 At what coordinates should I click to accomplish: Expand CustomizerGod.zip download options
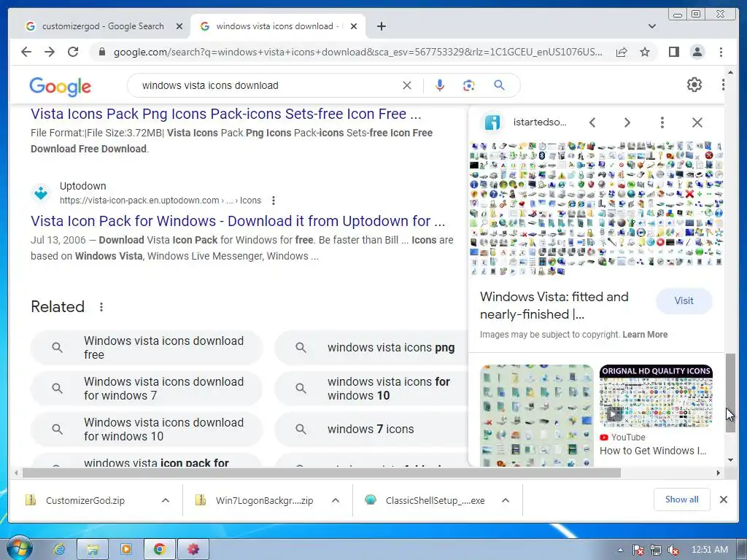(x=166, y=500)
